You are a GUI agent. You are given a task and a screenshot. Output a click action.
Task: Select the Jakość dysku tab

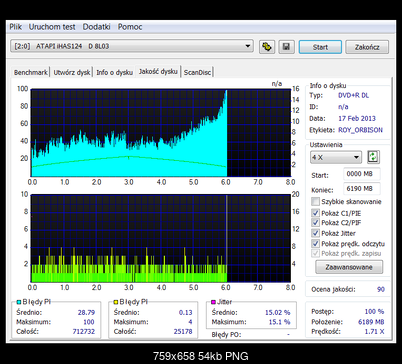pyautogui.click(x=158, y=71)
